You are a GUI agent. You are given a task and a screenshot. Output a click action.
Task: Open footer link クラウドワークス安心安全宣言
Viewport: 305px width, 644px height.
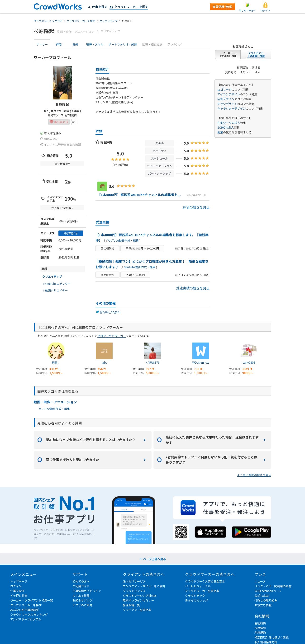[x=205, y=582]
